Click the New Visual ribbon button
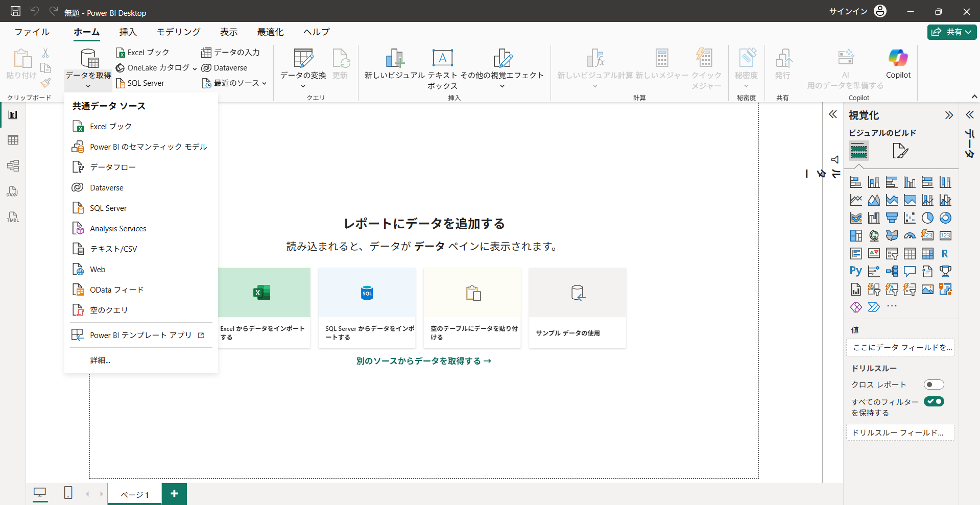Viewport: 980px width, 505px height. pyautogui.click(x=395, y=64)
